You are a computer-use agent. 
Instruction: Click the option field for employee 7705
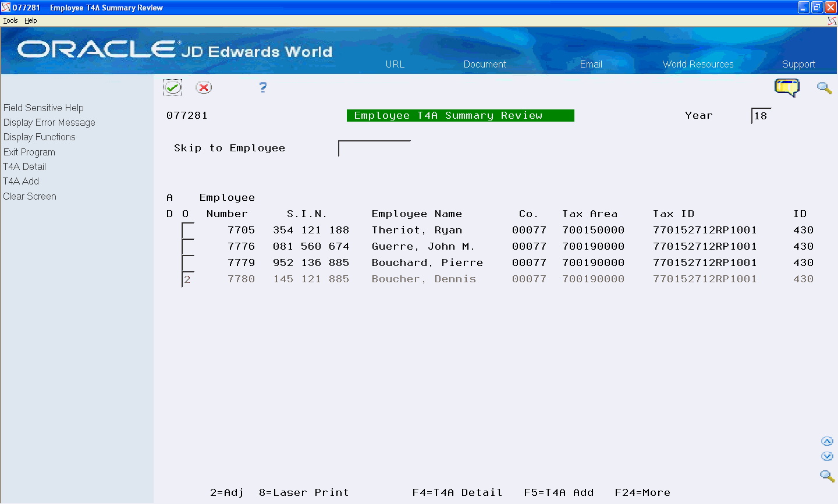pos(188,230)
